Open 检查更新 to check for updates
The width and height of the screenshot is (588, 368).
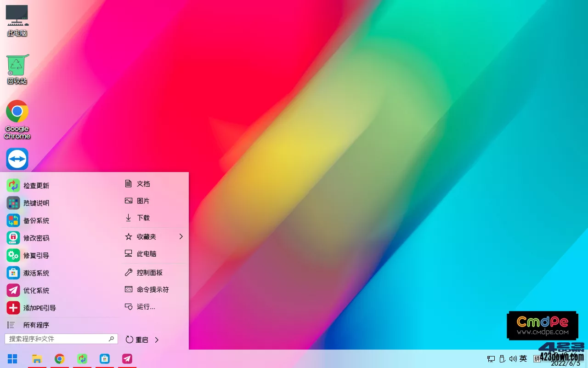click(36, 185)
